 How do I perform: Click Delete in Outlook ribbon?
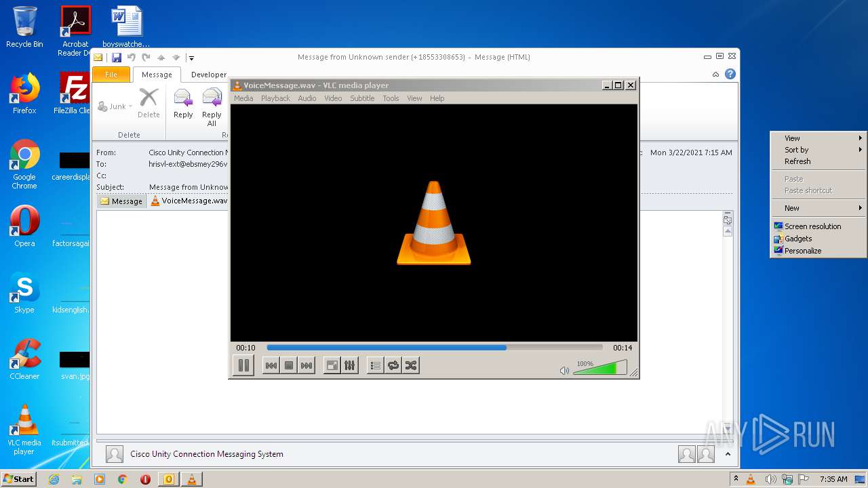tap(149, 104)
